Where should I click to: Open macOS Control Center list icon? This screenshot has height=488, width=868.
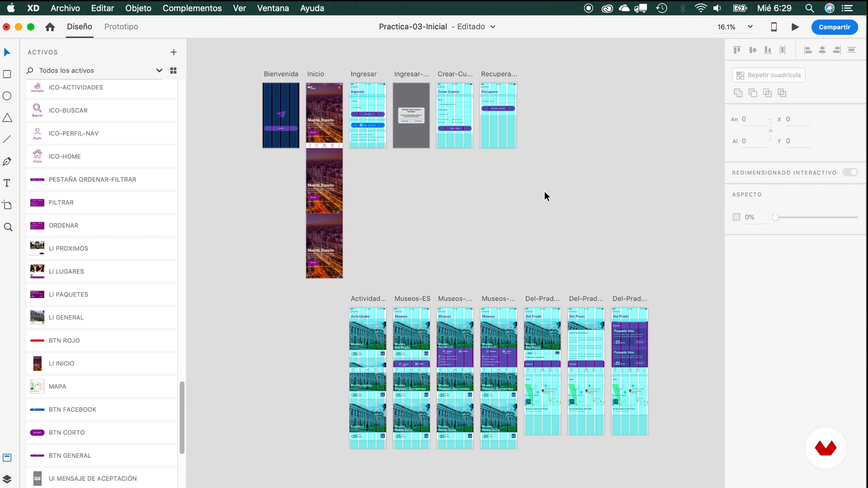click(x=847, y=8)
